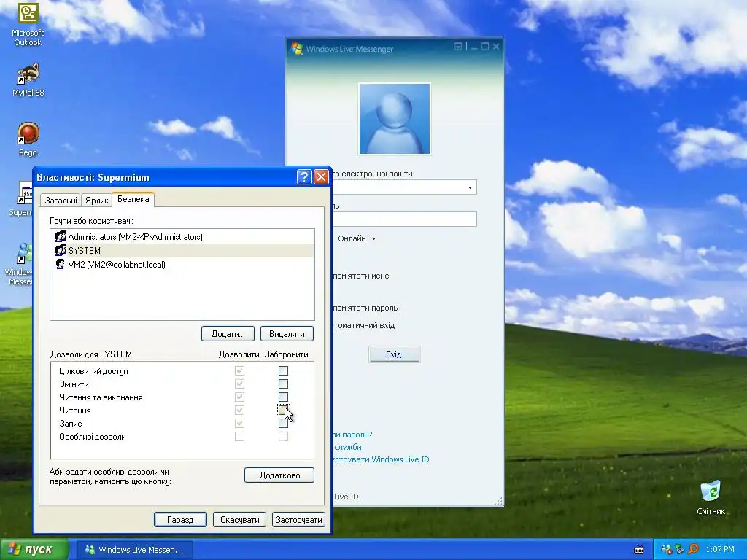Screen dimensions: 747x560
Task: Confirm with the Гаразд button
Action: tap(180, 519)
